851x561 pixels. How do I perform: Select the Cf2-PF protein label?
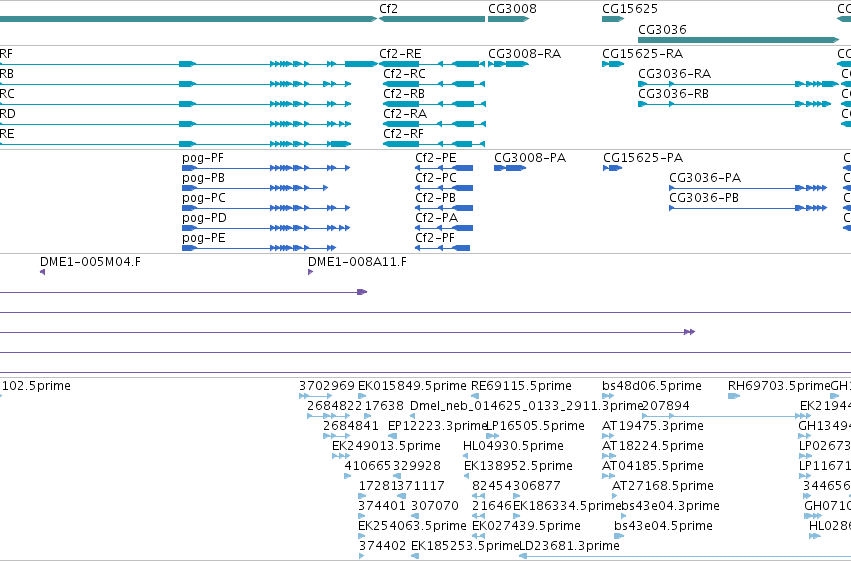(x=435, y=238)
